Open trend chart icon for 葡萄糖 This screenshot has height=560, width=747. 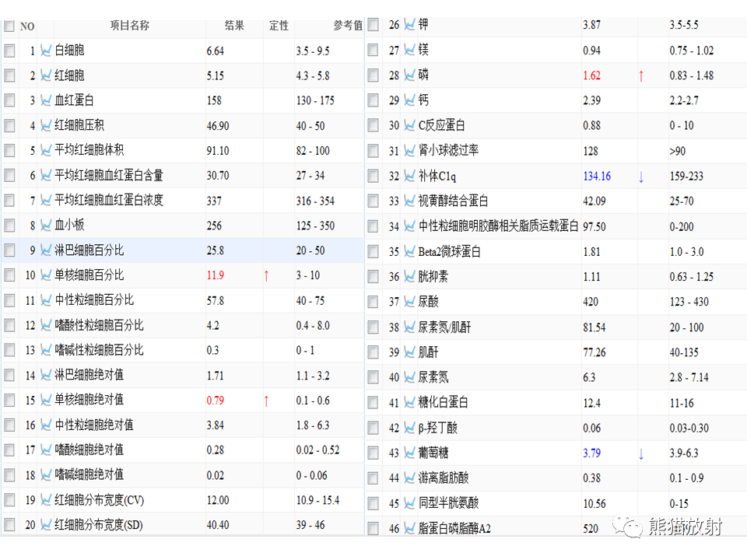click(x=409, y=453)
